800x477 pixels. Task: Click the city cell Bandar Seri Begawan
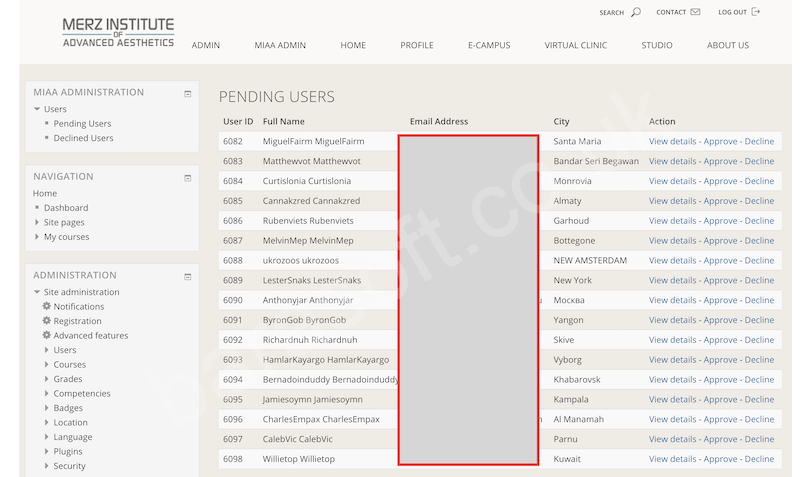coord(596,161)
